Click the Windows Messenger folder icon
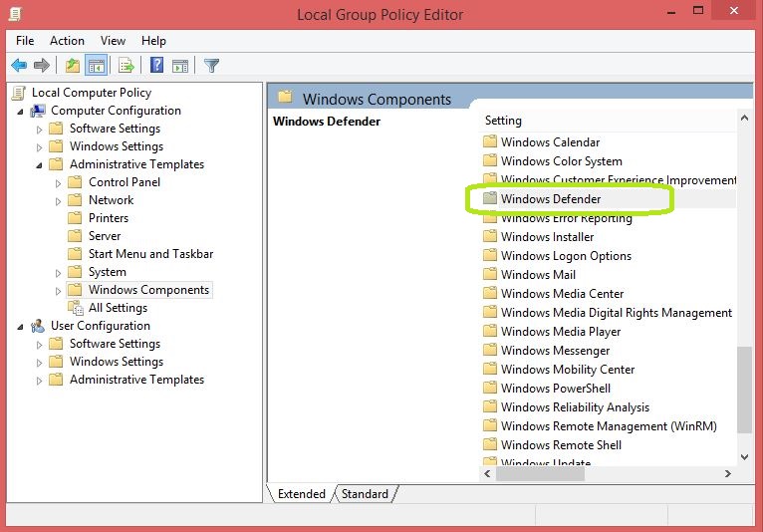This screenshot has height=532, width=763. click(x=490, y=350)
